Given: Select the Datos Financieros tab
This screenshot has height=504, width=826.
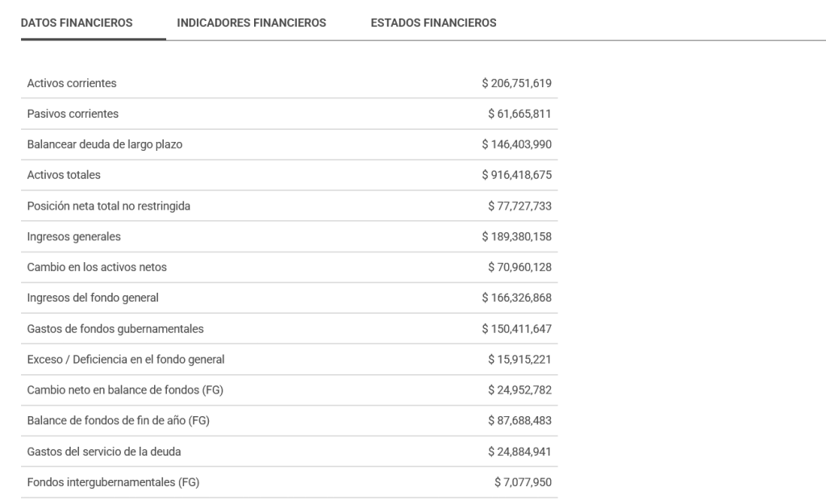Looking at the screenshot, I should [x=77, y=23].
